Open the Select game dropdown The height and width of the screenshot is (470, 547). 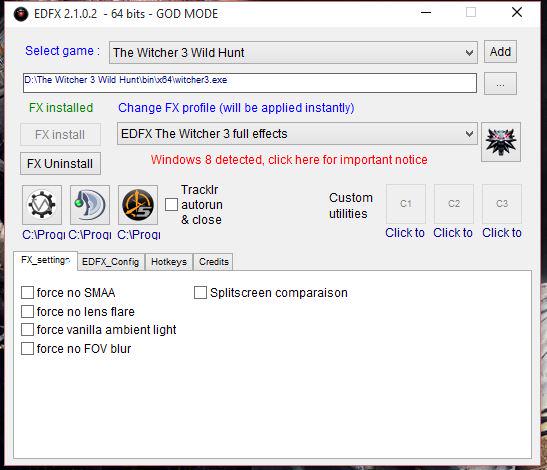(x=293, y=53)
